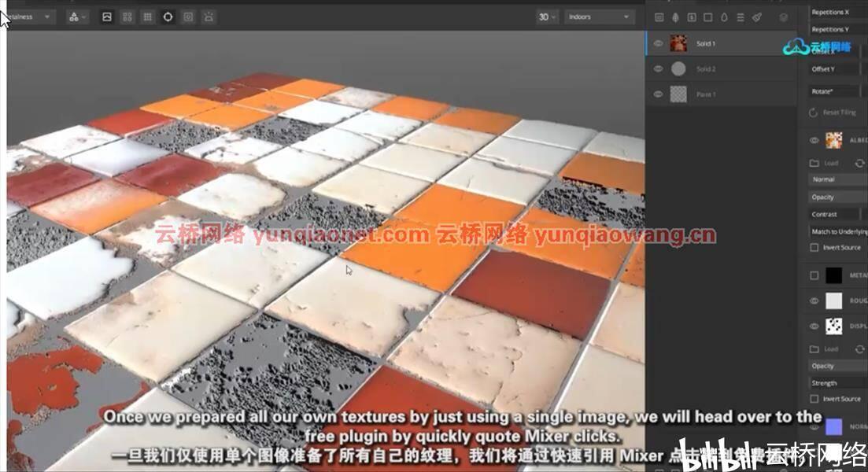
Task: Open the Indoors lighting dropdown
Action: pos(598,17)
